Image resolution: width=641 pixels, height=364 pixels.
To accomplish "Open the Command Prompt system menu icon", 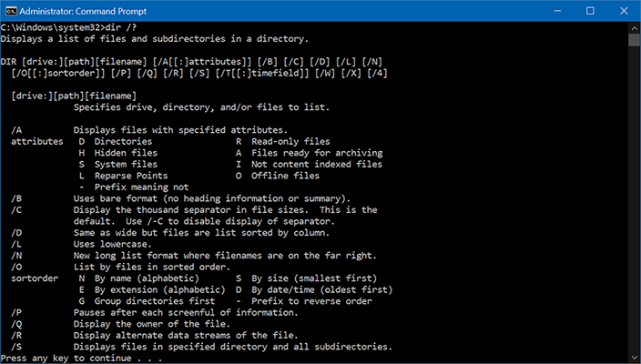I will (11, 11).
